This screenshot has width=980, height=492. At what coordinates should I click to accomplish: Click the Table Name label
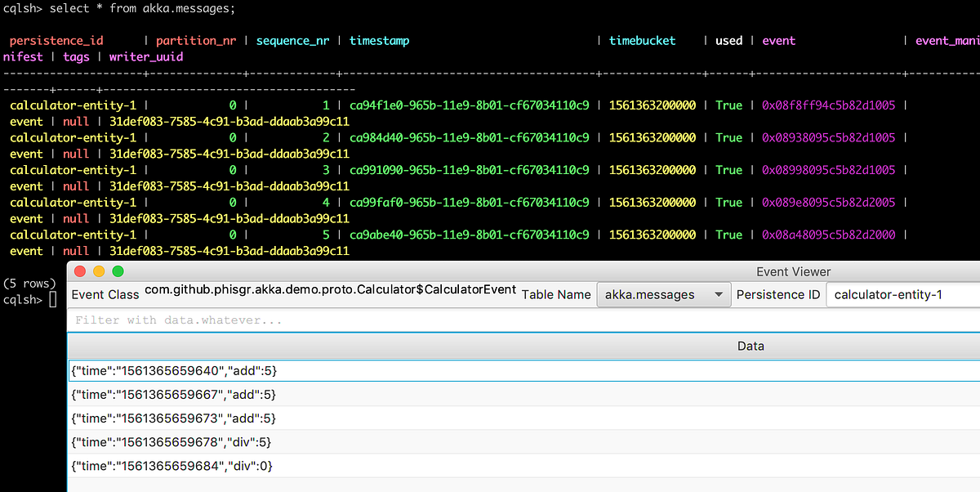click(x=555, y=294)
